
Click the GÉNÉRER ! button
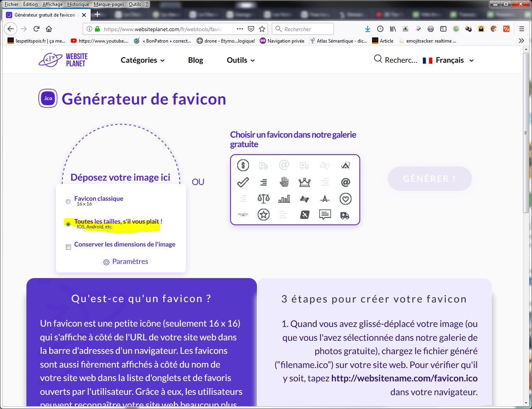point(430,179)
